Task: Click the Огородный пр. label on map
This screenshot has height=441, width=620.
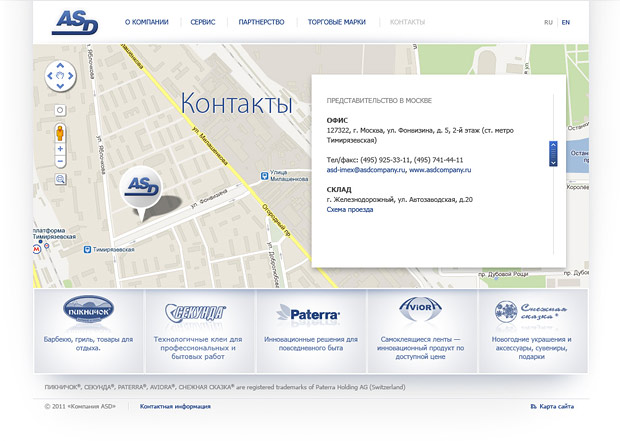Action: [276, 221]
